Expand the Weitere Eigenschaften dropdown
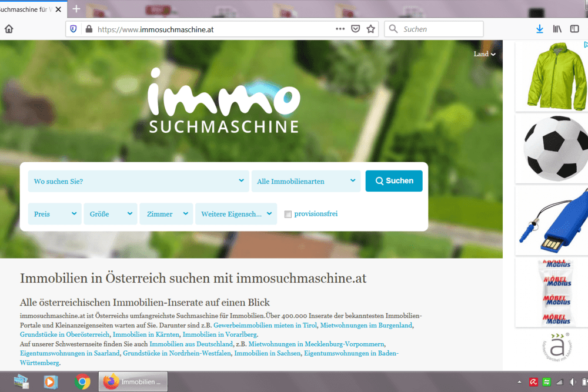The width and height of the screenshot is (588, 392). point(236,214)
